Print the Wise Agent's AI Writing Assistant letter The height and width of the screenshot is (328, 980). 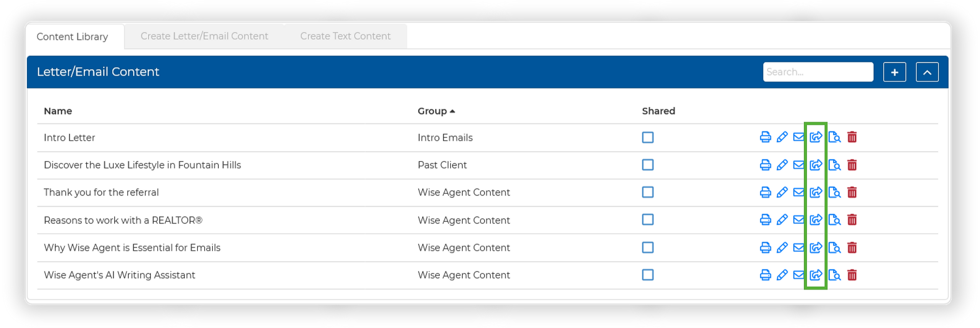coord(765,275)
